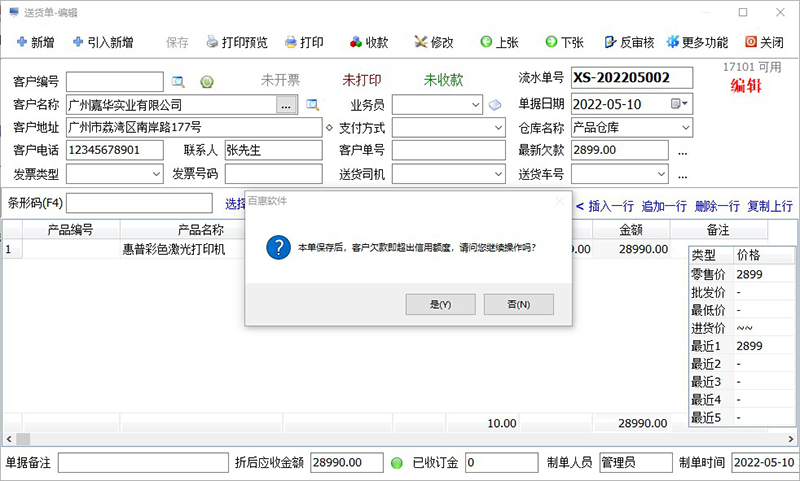Go to previous record with 上张
This screenshot has height=481, width=800.
(x=499, y=42)
